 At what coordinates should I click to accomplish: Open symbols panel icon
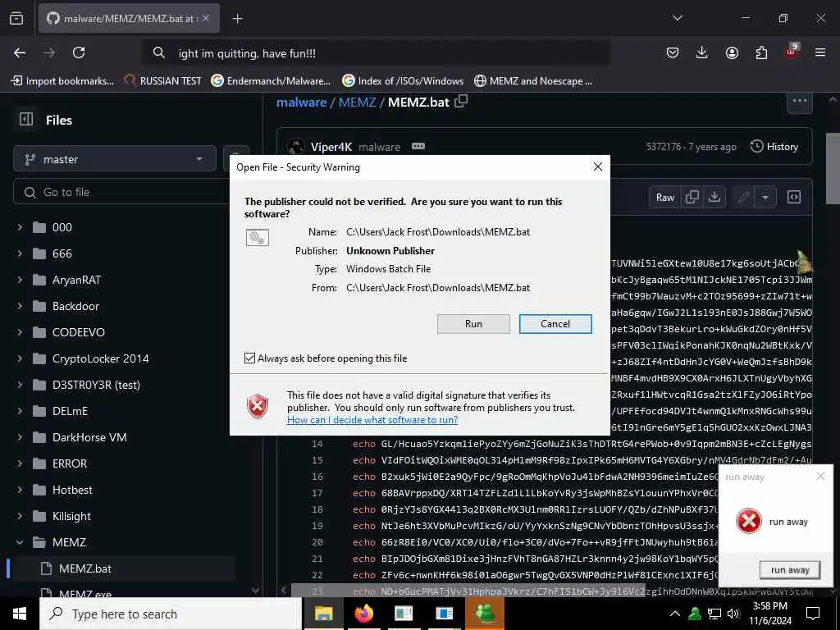(794, 197)
